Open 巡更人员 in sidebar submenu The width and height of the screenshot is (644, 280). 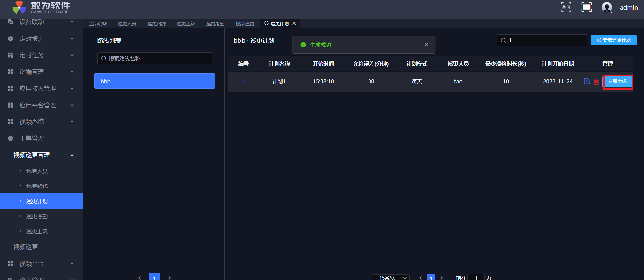pos(37,171)
